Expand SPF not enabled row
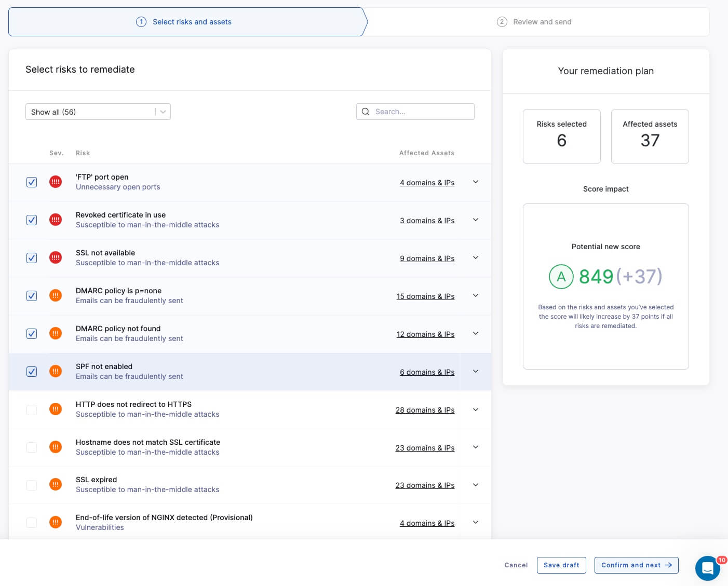This screenshot has width=728, height=586. pyautogui.click(x=476, y=371)
